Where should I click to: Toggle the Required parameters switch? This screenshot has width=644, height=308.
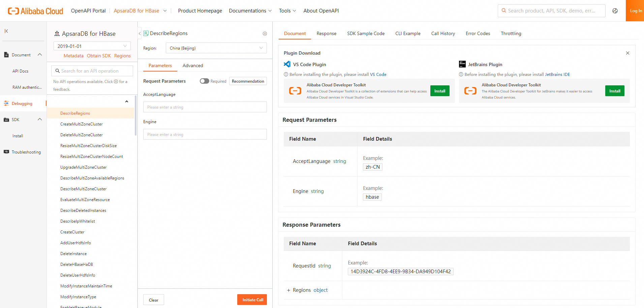204,81
